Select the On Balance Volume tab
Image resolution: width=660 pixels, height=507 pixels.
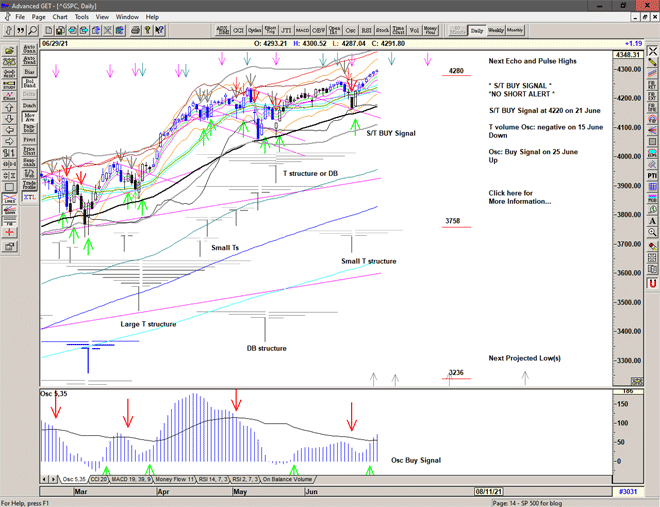pos(287,480)
